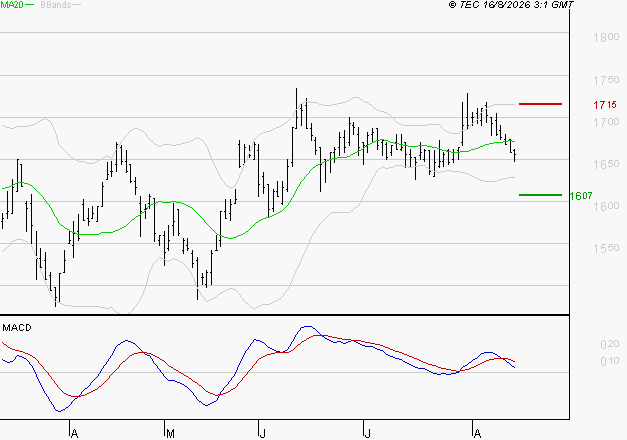This screenshot has height=440, width=627.
Task: Click the MACD panel title
Action: coord(17,328)
